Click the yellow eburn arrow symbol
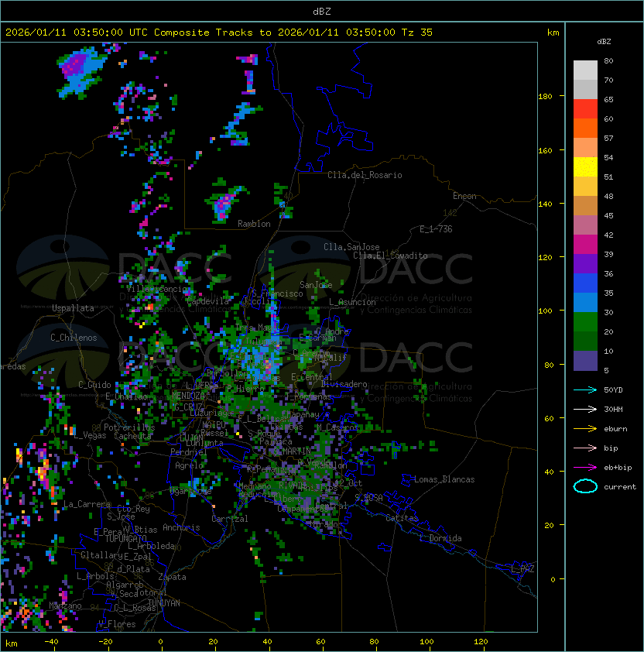 coord(585,429)
